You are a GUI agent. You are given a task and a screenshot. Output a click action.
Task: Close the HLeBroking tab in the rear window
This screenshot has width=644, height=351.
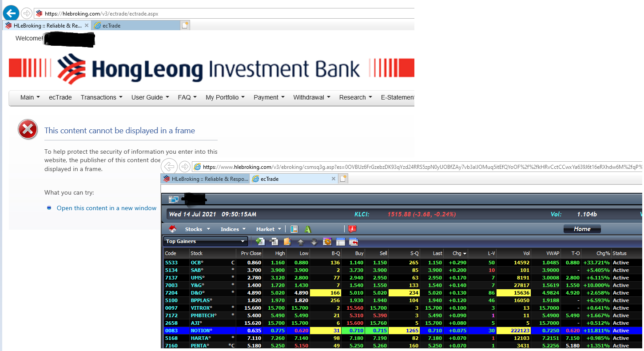[87, 25]
